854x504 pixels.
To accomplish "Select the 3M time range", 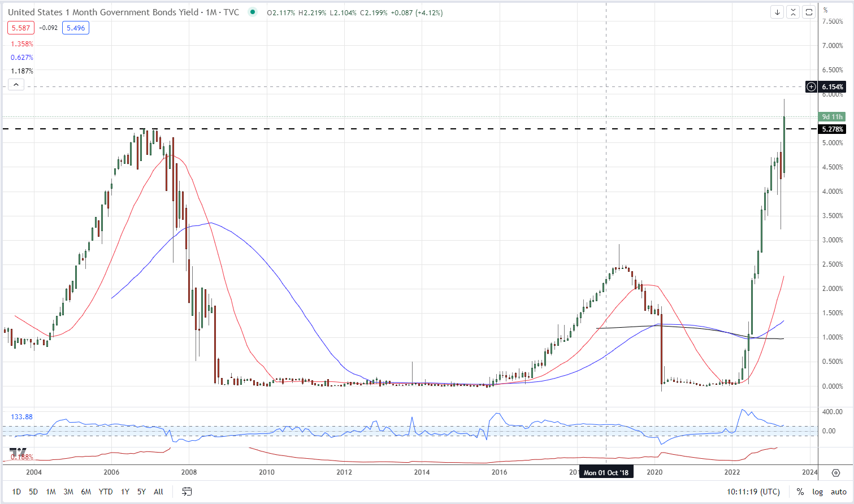I will pyautogui.click(x=68, y=492).
